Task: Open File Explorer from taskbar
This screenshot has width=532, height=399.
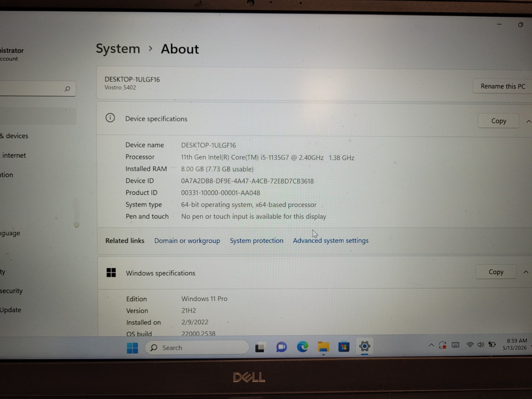Action: (x=323, y=347)
